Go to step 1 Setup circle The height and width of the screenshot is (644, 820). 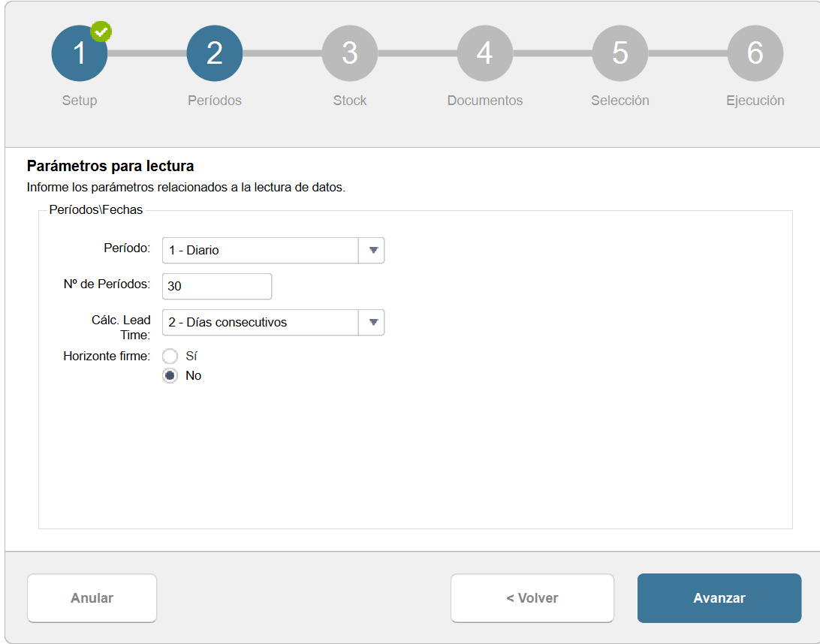(x=80, y=53)
